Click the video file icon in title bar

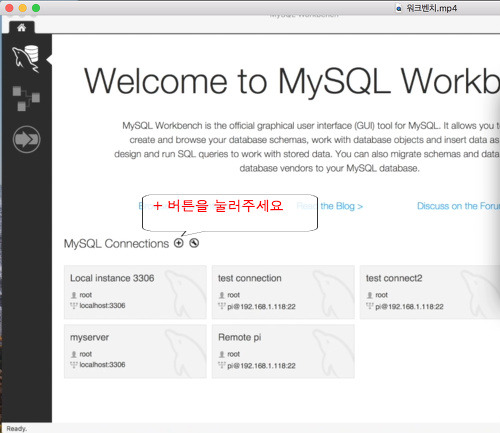pyautogui.click(x=398, y=8)
